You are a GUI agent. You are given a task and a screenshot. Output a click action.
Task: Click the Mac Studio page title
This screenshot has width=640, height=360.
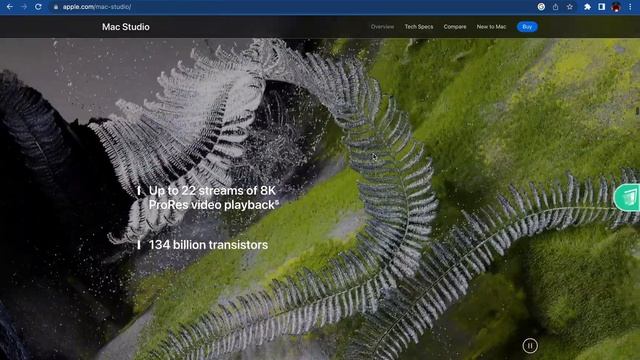(126, 27)
